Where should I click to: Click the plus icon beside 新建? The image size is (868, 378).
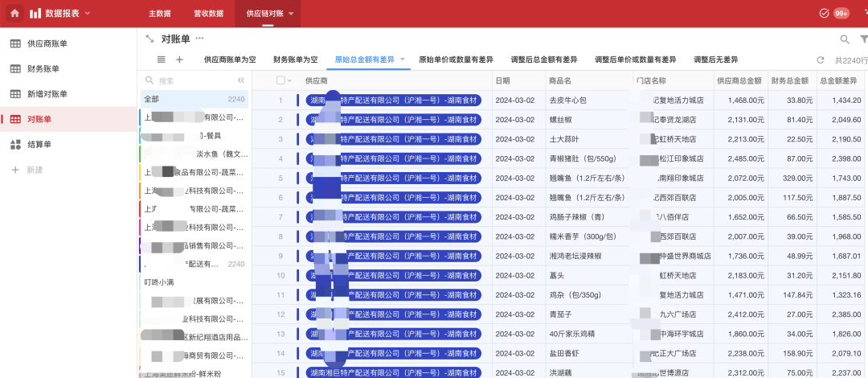click(15, 171)
